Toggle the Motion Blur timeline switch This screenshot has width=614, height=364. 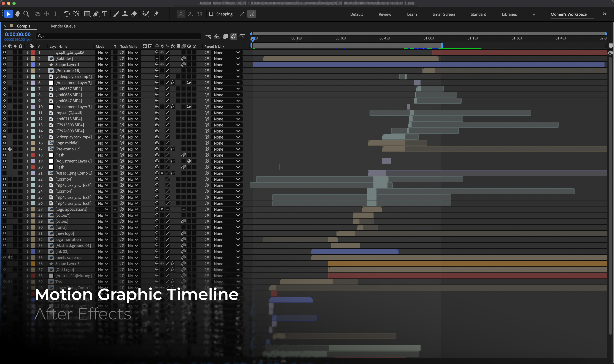pos(234,37)
